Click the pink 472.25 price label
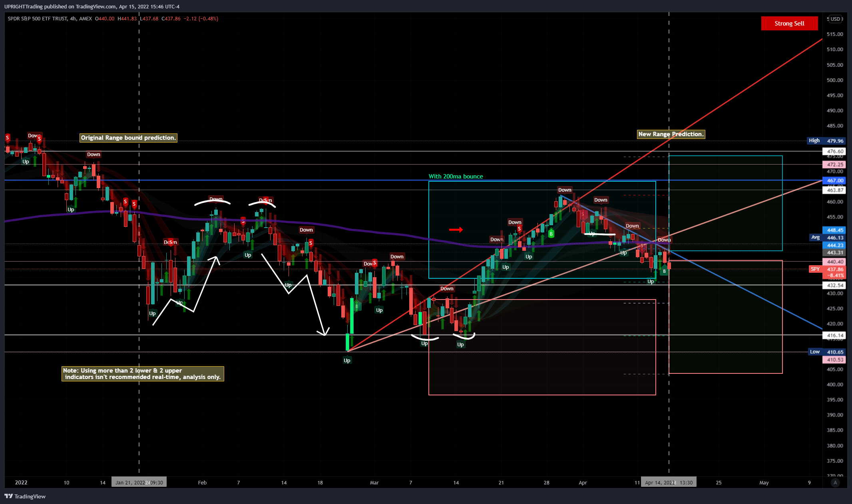 click(x=834, y=165)
